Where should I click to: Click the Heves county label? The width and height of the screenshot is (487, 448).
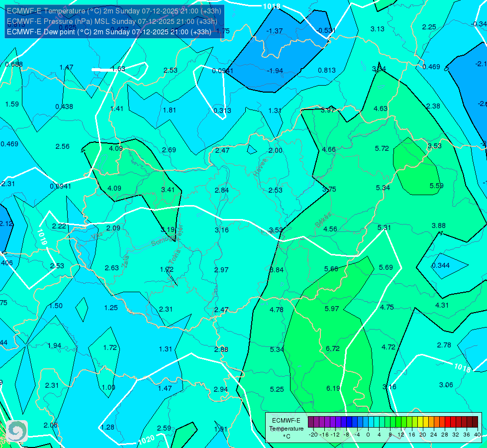(x=260, y=168)
